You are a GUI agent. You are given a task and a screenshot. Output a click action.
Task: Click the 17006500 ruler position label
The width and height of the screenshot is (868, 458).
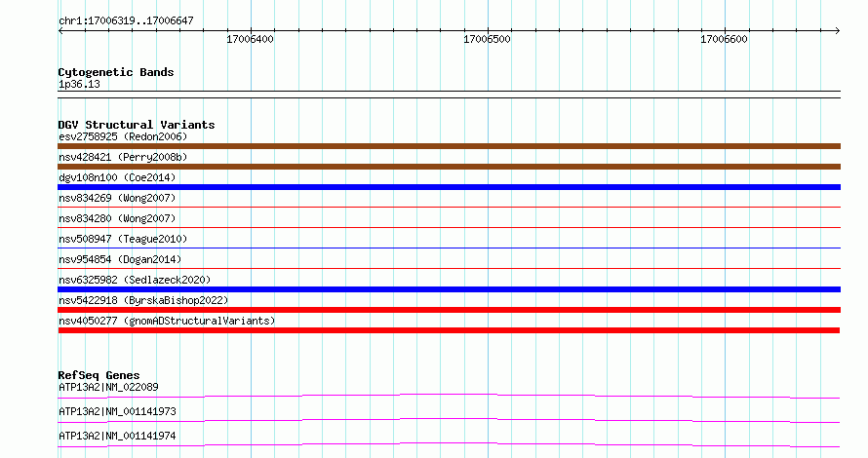pyautogui.click(x=487, y=39)
